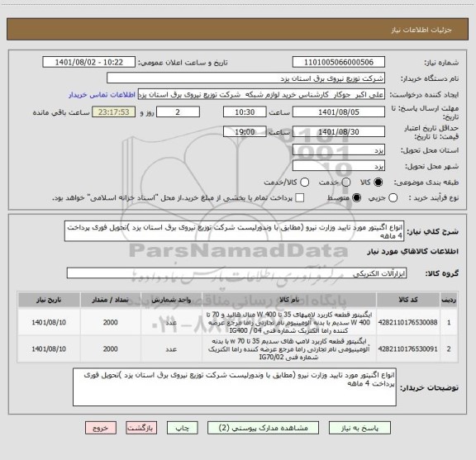
Task: Click delivery city field یزد
Action: point(339,166)
